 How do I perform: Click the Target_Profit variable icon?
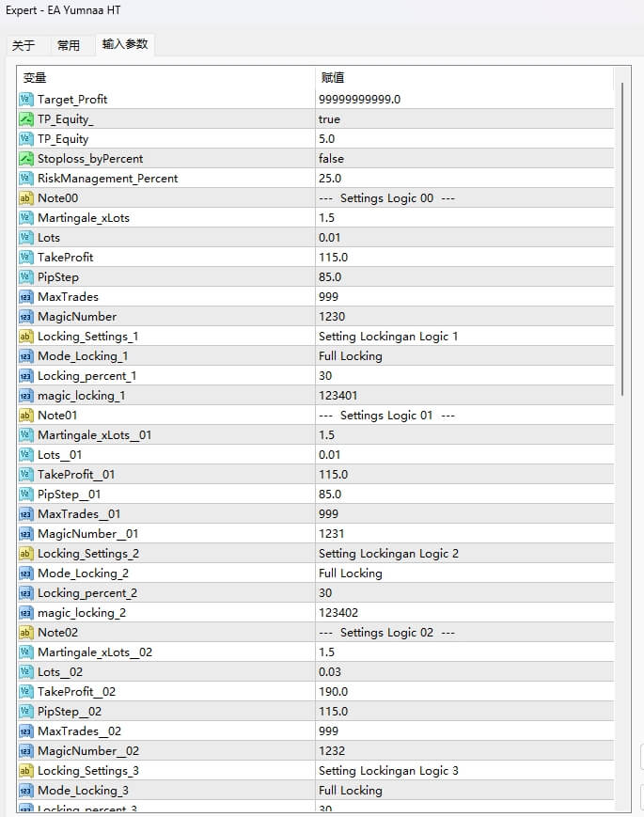26,100
